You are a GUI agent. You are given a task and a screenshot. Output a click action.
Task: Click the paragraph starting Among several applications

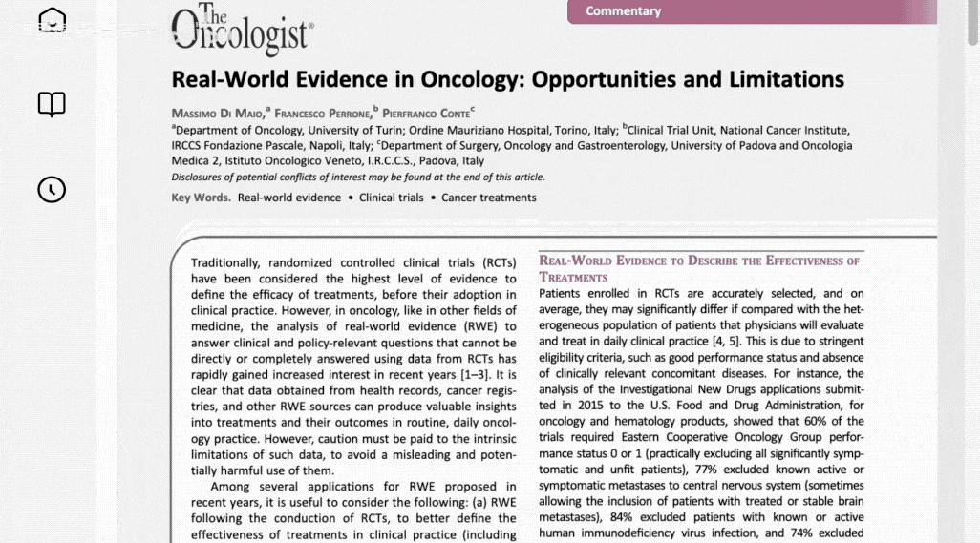(353, 511)
